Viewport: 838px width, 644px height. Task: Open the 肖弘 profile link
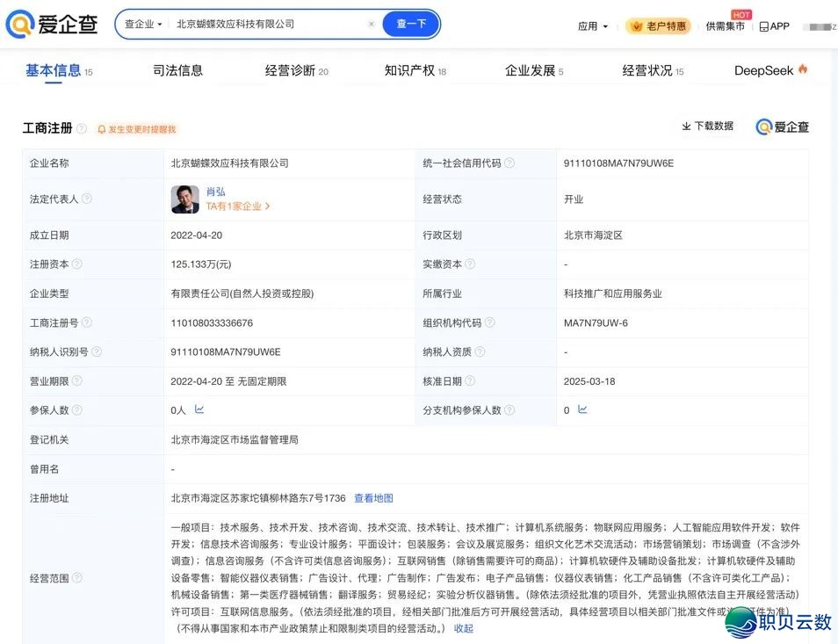tap(215, 192)
